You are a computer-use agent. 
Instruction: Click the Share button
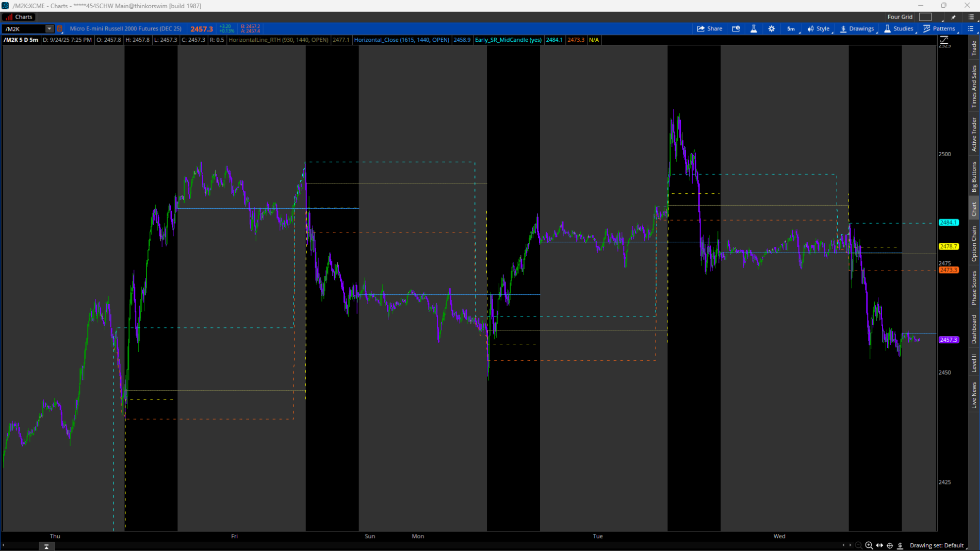pos(710,29)
